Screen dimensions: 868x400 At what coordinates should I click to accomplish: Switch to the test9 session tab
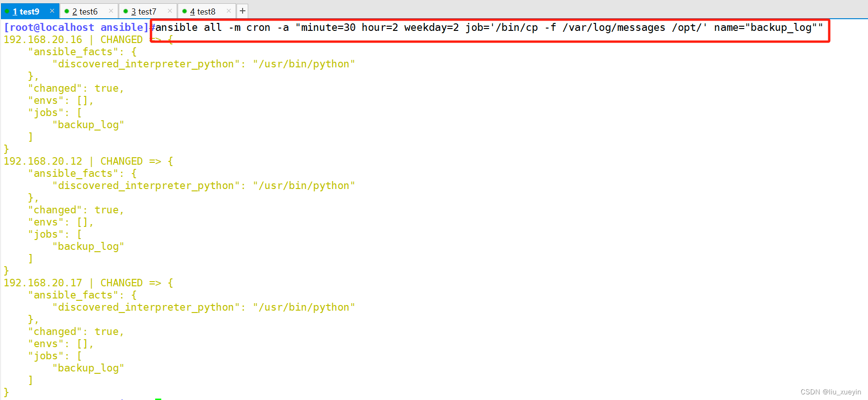point(30,11)
